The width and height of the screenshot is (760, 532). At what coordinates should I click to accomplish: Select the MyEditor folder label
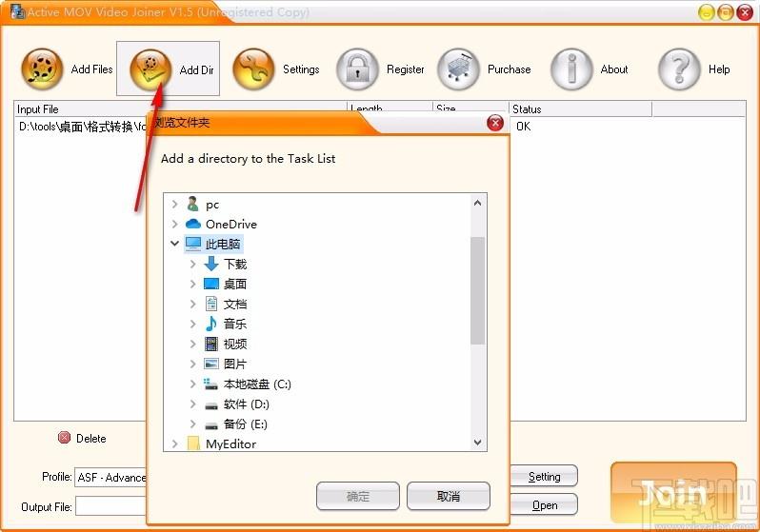click(x=230, y=443)
